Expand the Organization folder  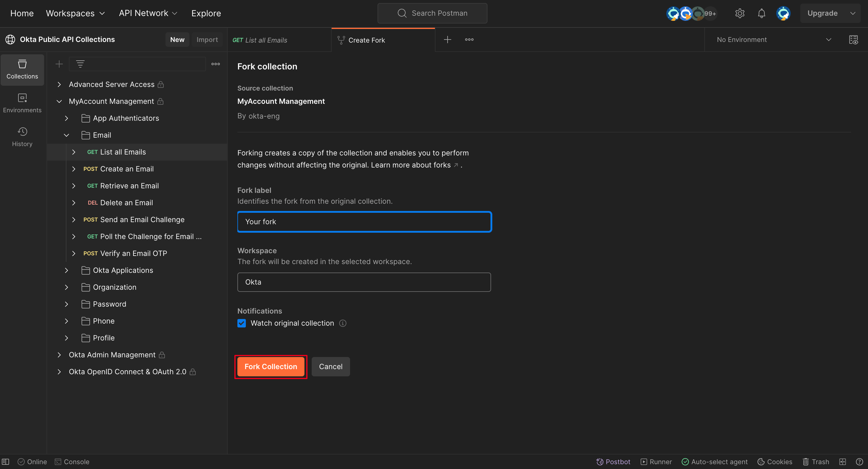coord(67,287)
